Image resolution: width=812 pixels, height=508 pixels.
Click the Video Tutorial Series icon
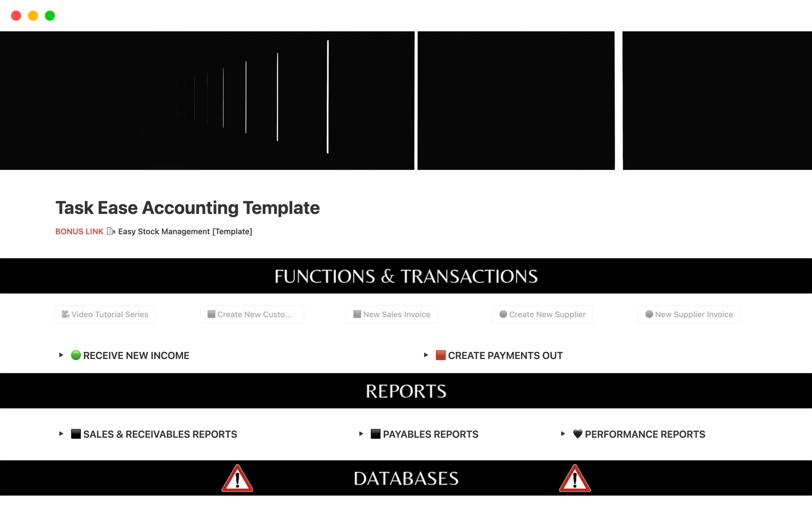point(66,314)
